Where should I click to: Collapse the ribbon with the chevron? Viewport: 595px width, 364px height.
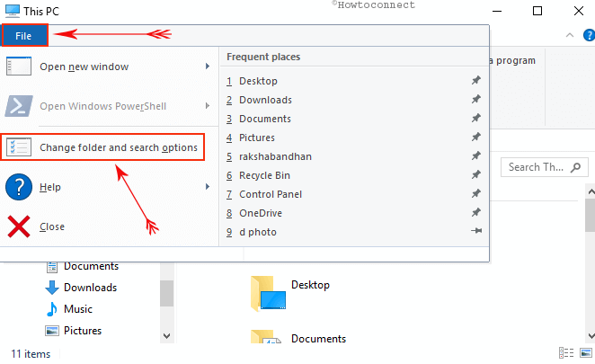tap(570, 35)
